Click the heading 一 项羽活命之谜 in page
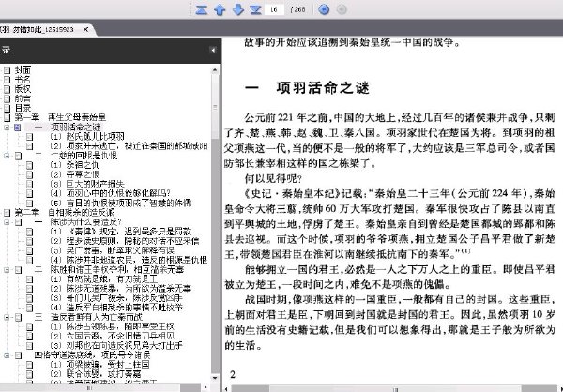563x392 pixels. [x=308, y=88]
